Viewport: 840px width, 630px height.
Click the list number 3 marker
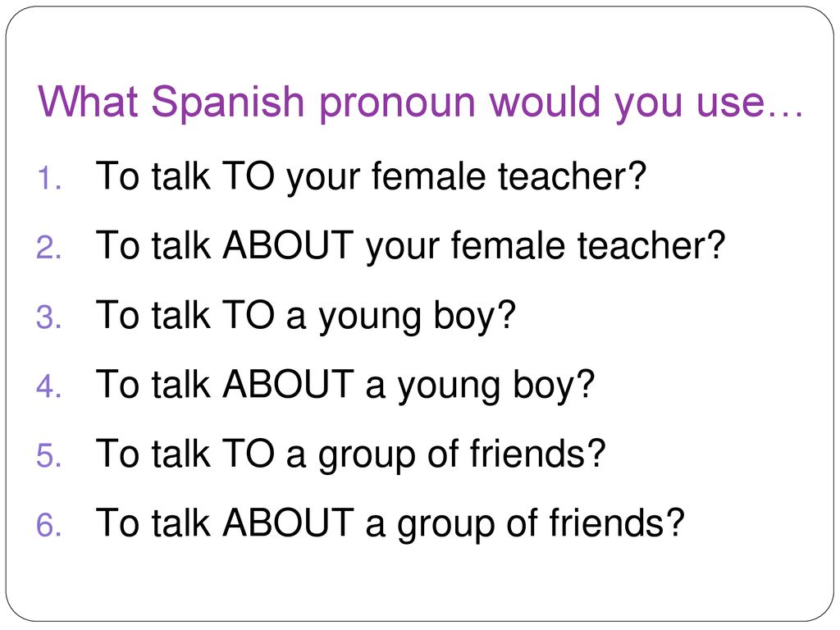(x=48, y=317)
